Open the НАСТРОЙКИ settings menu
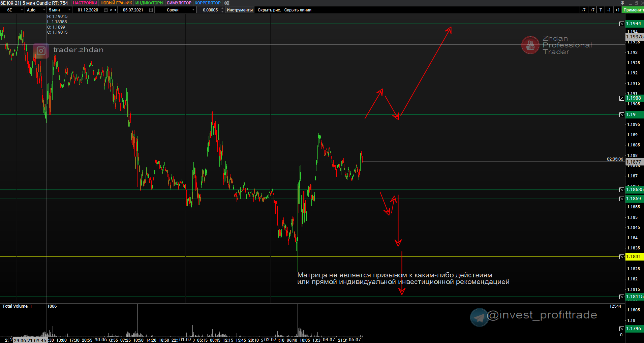Viewport: 644px width, 343px height. (85, 3)
